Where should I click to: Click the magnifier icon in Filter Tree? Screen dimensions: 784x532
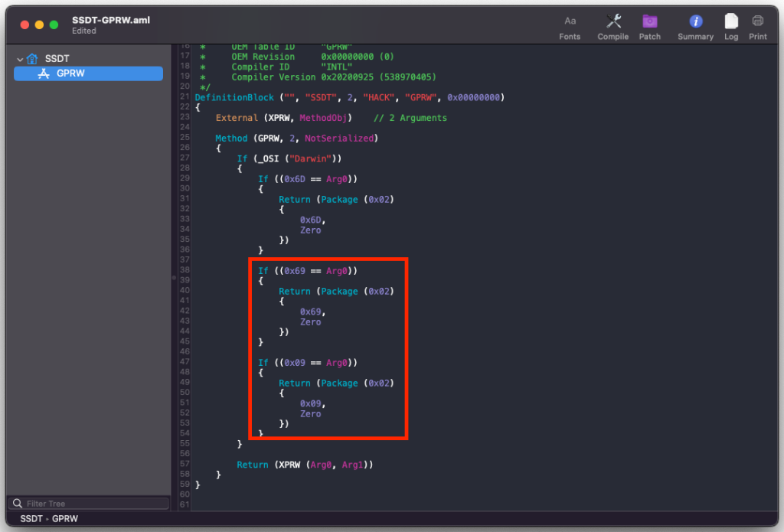(18, 504)
